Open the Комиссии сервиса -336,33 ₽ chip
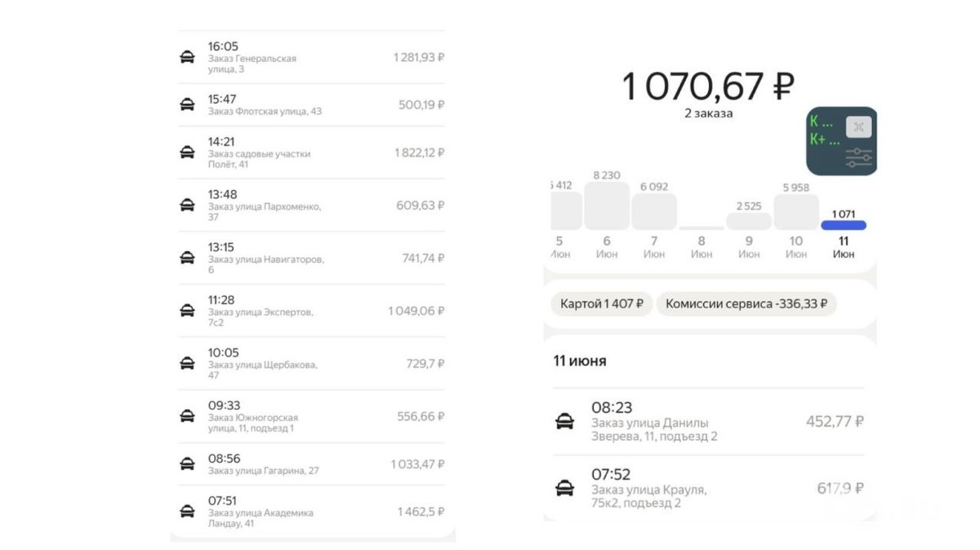980x550 pixels. [748, 304]
